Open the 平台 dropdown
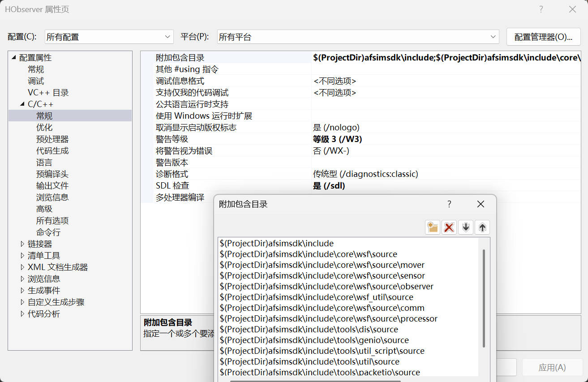Screen dimensions: 588x382 (x=358, y=37)
